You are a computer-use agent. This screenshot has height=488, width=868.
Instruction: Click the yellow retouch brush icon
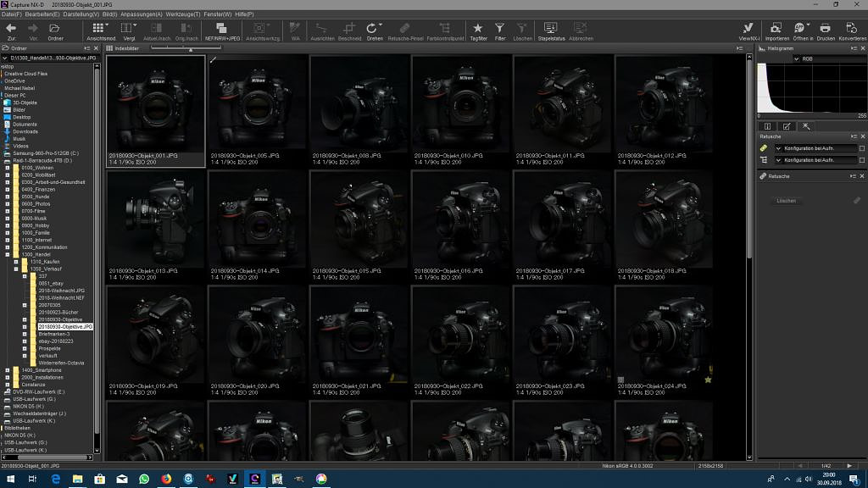tap(764, 148)
